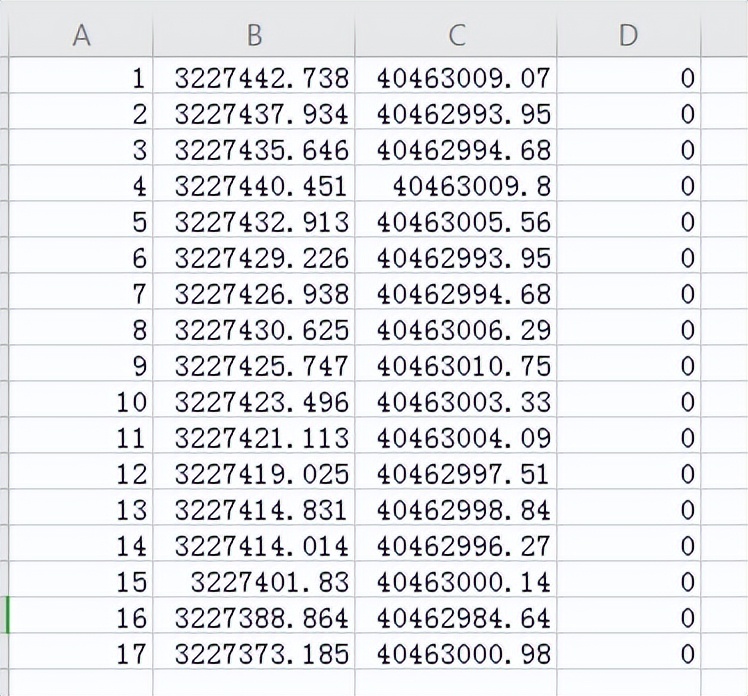The height and width of the screenshot is (696, 748).
Task: Select column C header
Action: tap(456, 35)
